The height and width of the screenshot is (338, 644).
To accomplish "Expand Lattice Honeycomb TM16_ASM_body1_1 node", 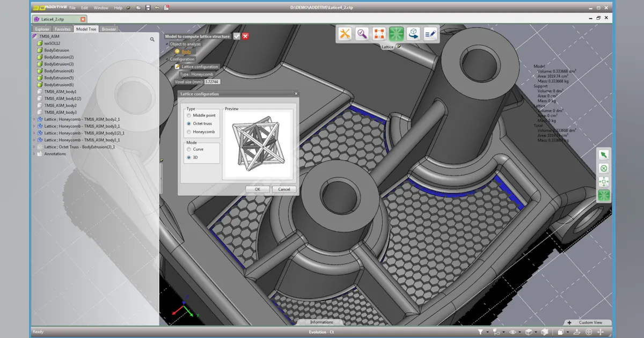I will 34,140.
